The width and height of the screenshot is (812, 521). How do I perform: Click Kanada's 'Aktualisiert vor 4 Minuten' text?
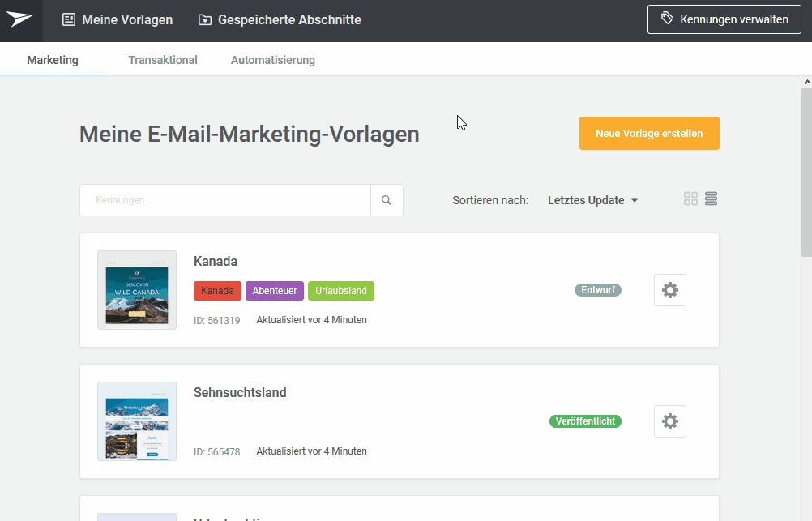pyautogui.click(x=311, y=320)
